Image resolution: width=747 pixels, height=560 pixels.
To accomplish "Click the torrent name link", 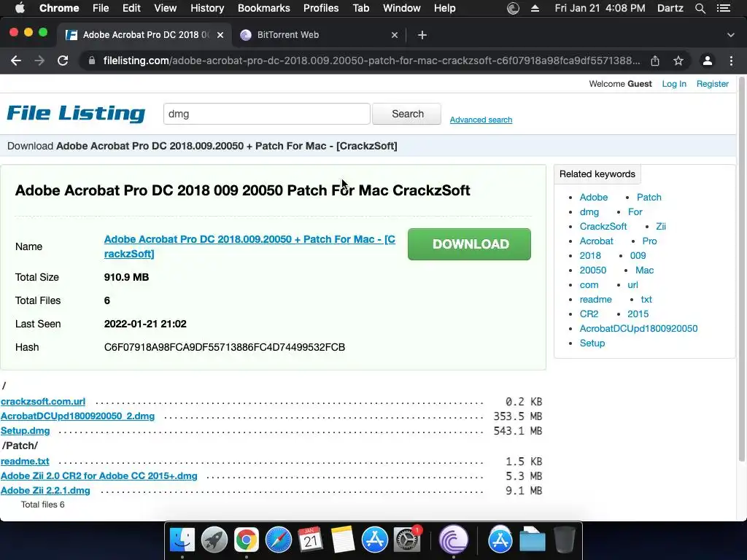I will point(249,246).
